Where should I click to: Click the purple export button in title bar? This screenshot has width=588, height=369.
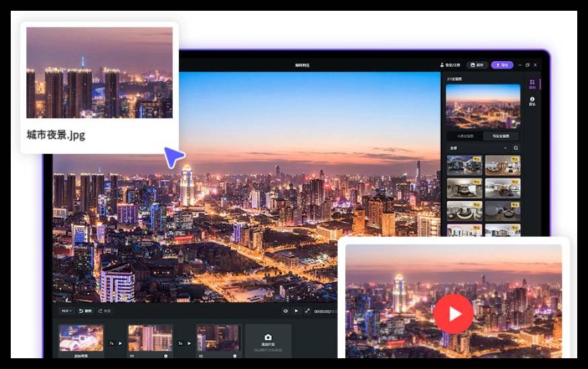coord(502,65)
